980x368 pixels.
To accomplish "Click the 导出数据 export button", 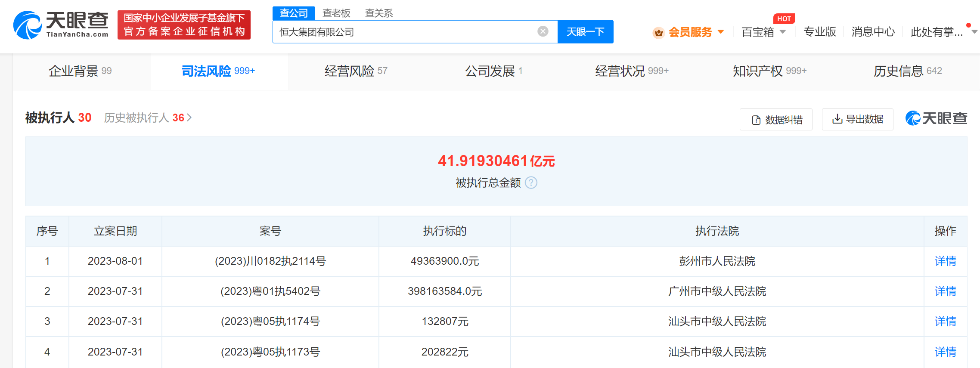I will tap(857, 119).
